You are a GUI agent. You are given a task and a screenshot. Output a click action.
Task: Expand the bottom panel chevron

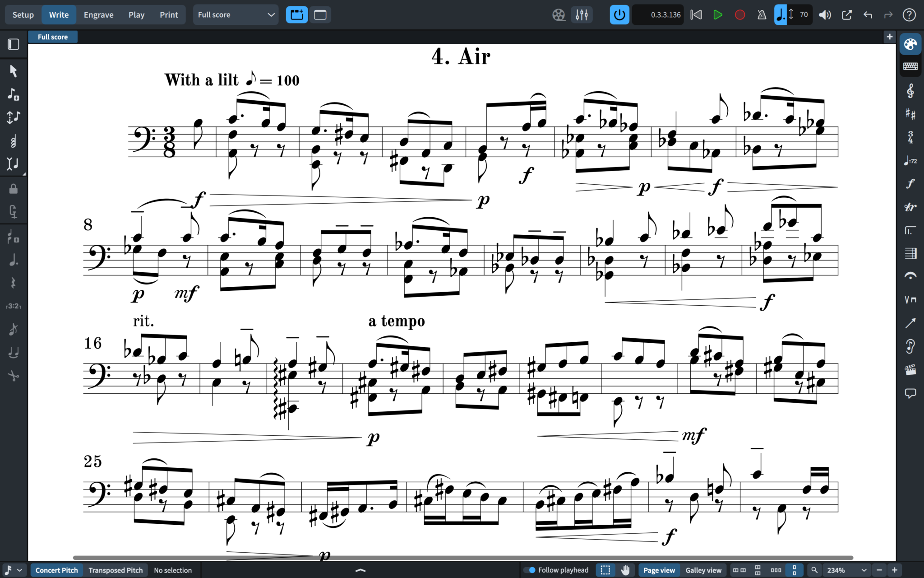point(360,570)
